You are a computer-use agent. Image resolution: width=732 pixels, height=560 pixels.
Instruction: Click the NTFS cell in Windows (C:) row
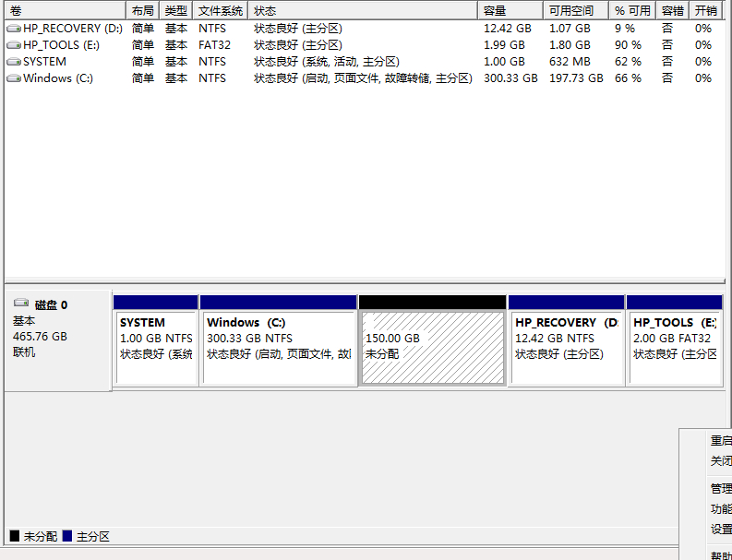(212, 78)
